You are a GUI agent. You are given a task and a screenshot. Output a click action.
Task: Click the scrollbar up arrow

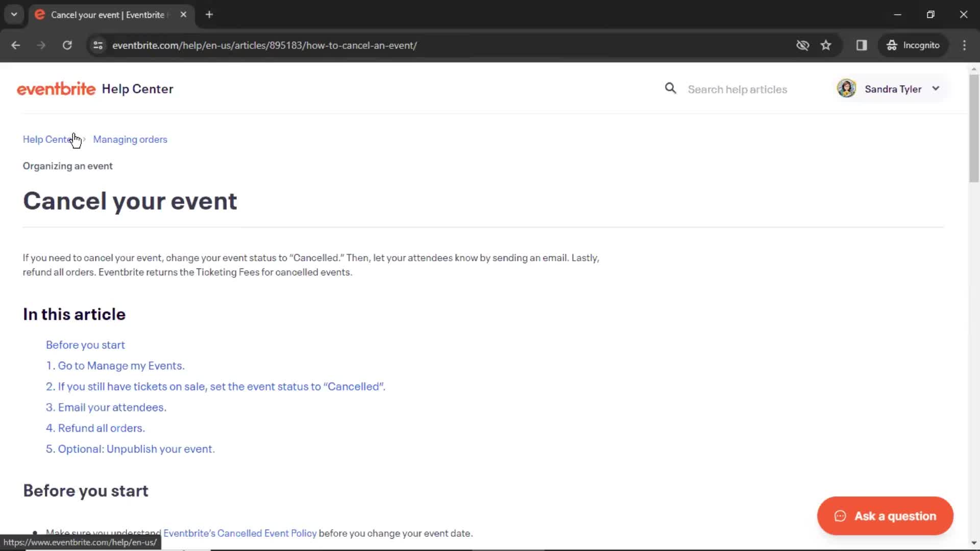click(x=974, y=69)
